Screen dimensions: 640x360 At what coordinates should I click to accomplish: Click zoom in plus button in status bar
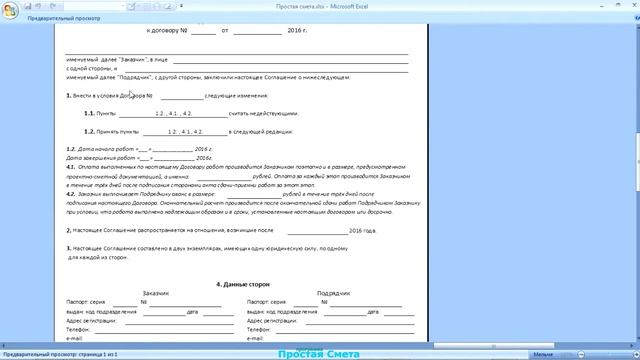(x=636, y=355)
